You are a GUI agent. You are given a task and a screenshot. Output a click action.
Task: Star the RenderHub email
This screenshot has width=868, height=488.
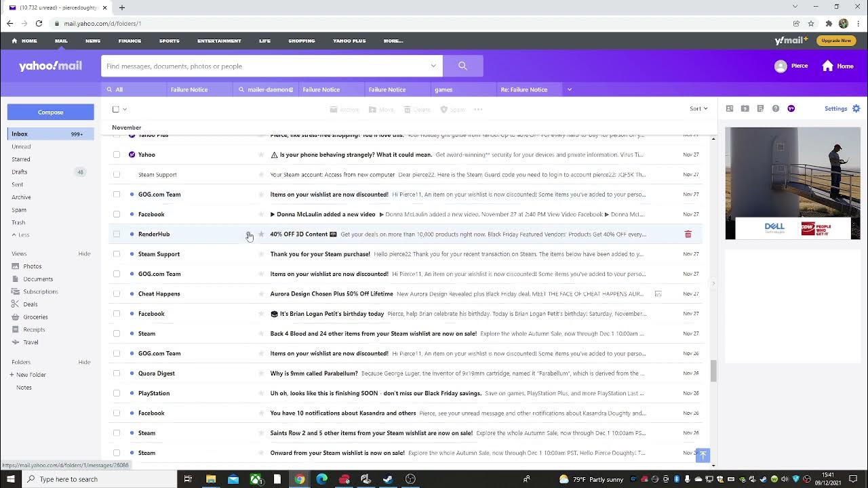coord(261,235)
